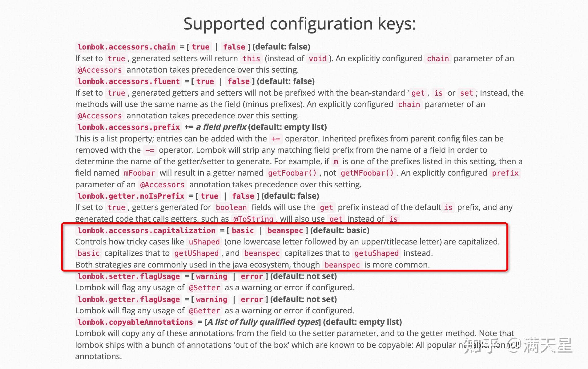Click the lombok.accessors.fluent config key
Screen dimensions: 588x369
[x=129, y=81]
